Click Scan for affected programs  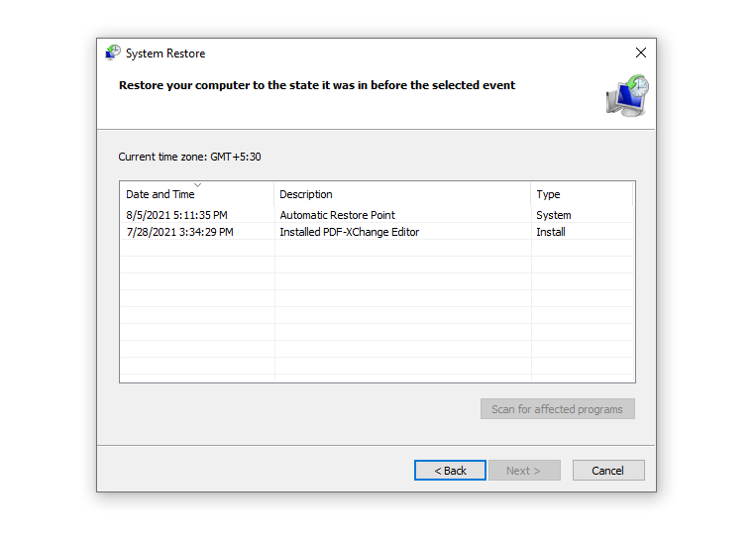[557, 409]
